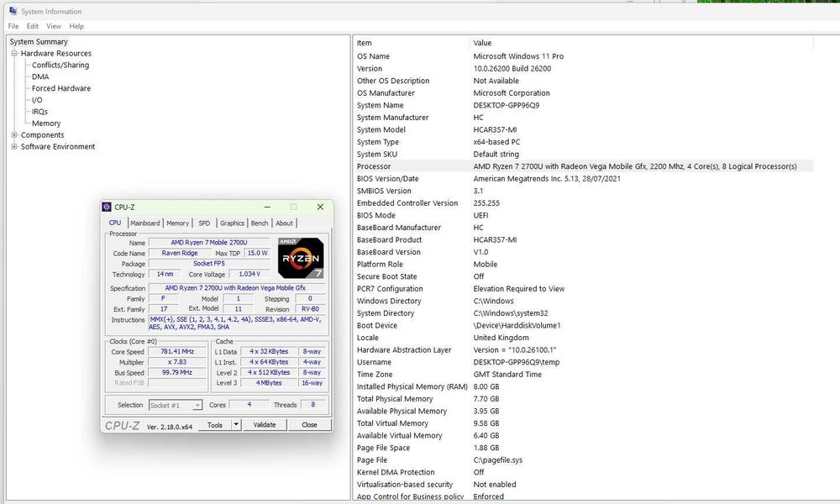This screenshot has width=840, height=504.
Task: Switch to the SPD tab in CPU-Z
Action: [x=204, y=223]
